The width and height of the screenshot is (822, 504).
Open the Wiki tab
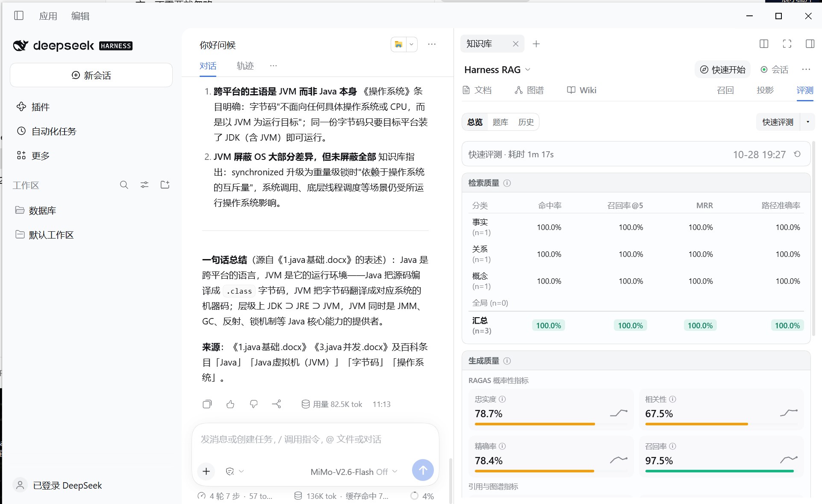coord(581,90)
